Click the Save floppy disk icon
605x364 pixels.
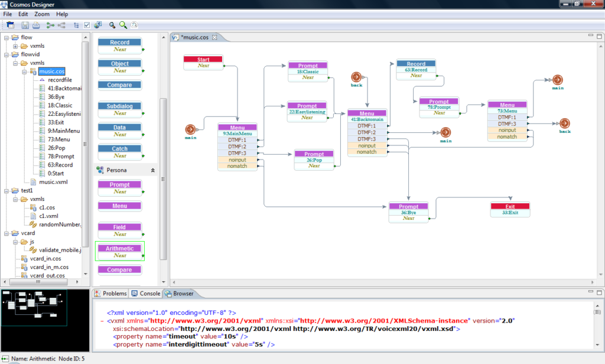point(25,25)
